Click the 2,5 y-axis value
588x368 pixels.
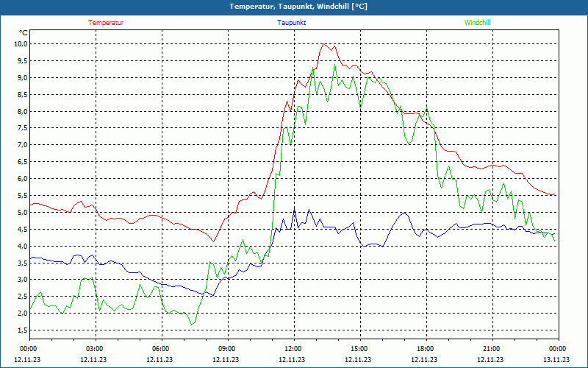(x=23, y=297)
